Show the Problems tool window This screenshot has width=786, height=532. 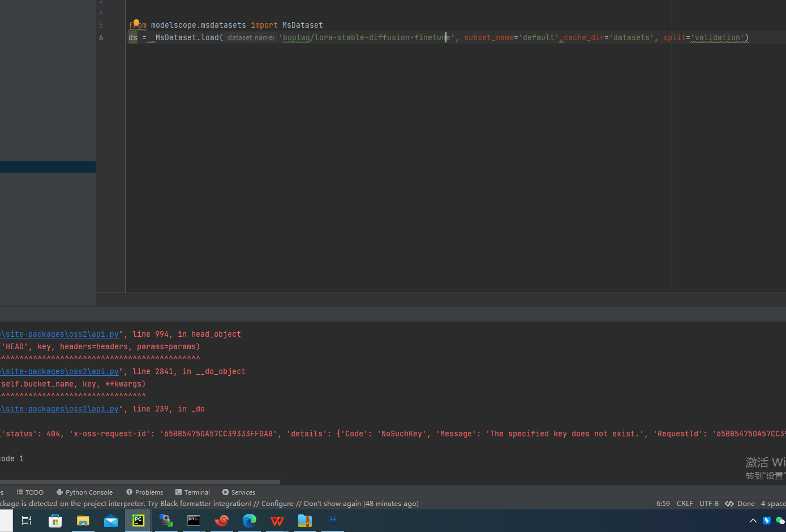tap(144, 492)
